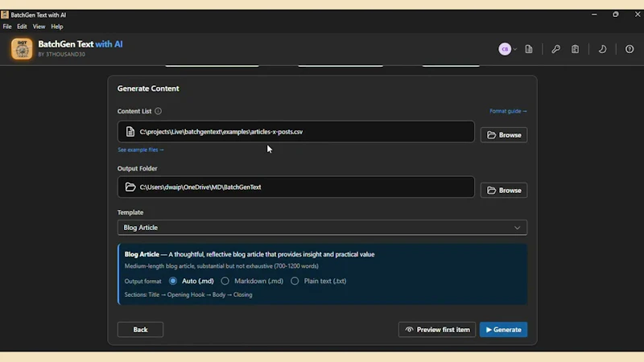
Task: Expand the chevron beside the user avatar
Action: pyautogui.click(x=514, y=49)
